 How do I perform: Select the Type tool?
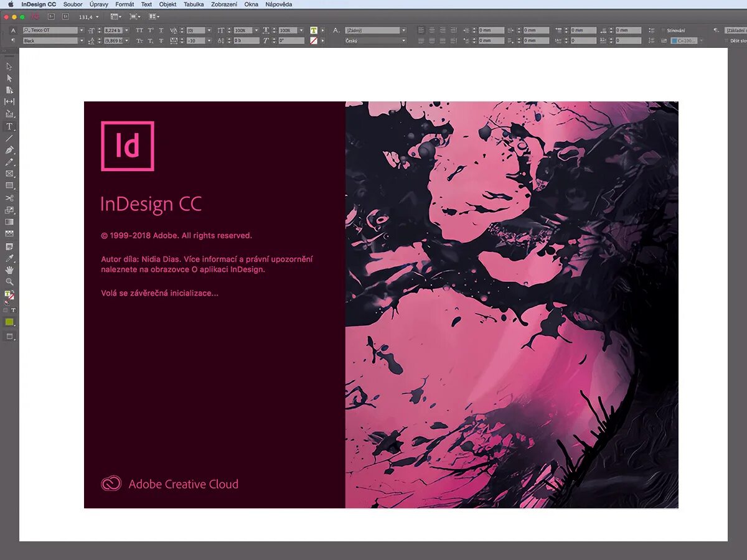click(x=9, y=126)
